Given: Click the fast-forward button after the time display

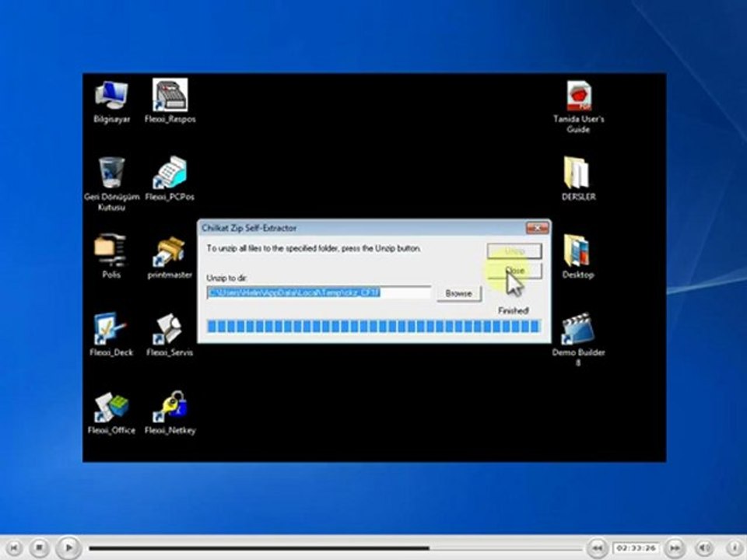Looking at the screenshot, I should click(x=675, y=548).
